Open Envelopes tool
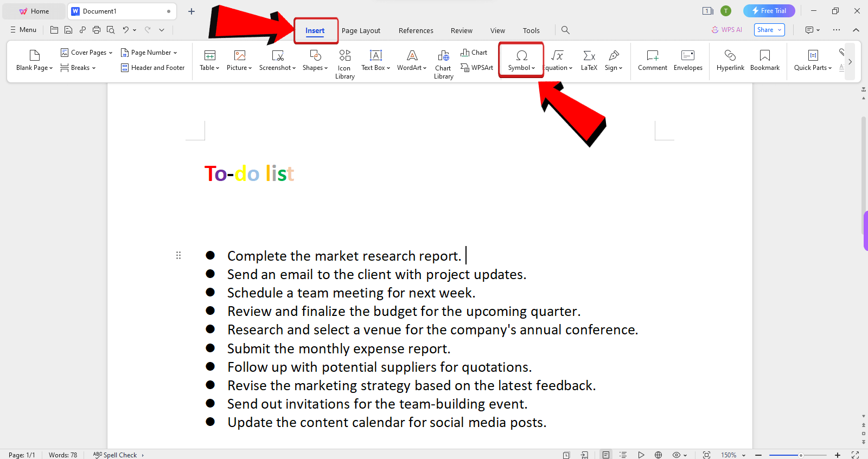This screenshot has width=868, height=459. point(688,60)
